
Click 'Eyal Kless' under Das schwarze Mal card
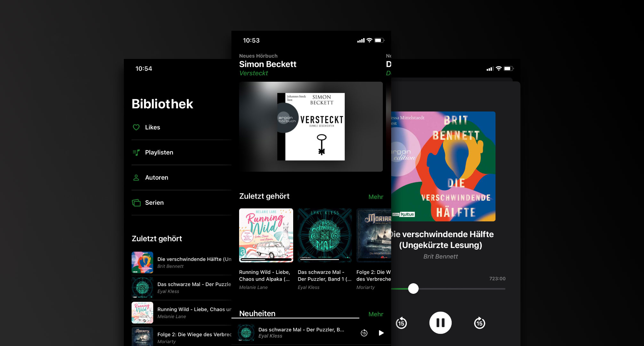click(x=309, y=287)
